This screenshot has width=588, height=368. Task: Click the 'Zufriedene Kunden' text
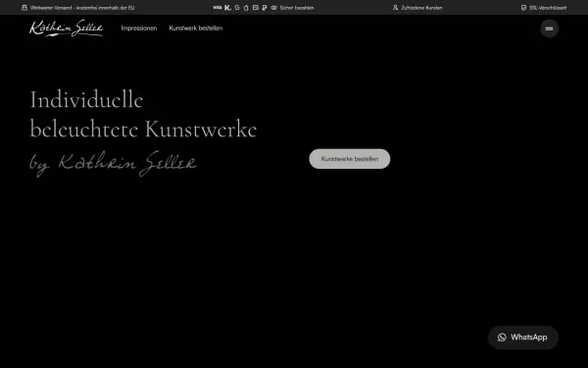point(421,8)
